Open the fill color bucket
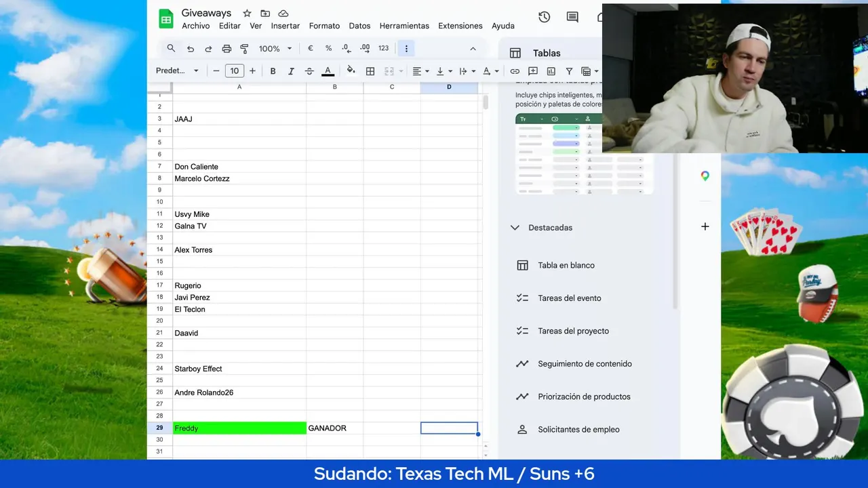 pos(351,70)
